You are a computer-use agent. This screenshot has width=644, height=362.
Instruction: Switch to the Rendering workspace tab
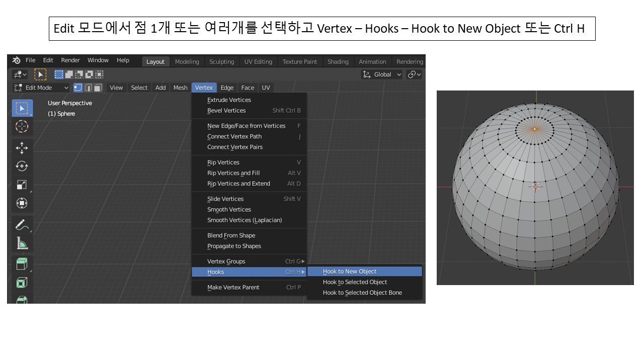[410, 62]
